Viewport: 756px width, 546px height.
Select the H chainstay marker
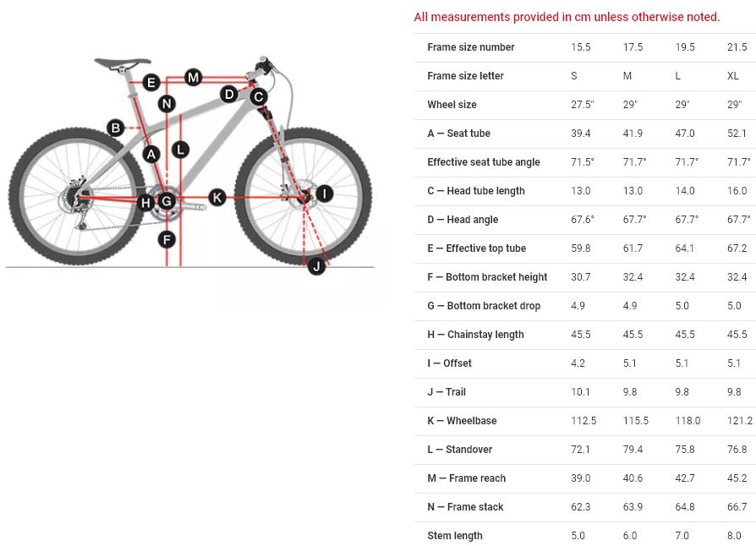pyautogui.click(x=146, y=202)
